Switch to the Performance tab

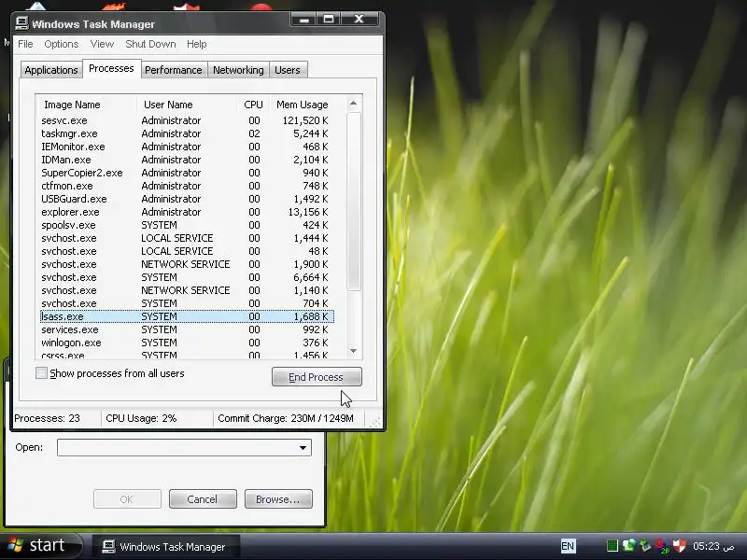174,71
